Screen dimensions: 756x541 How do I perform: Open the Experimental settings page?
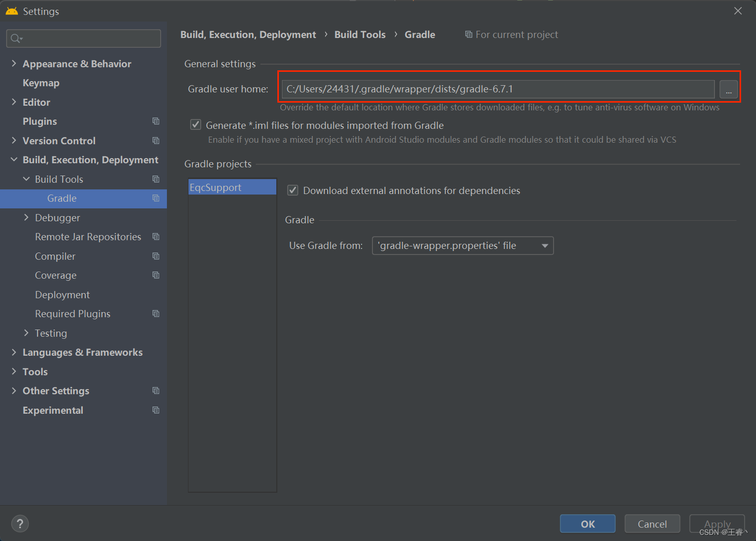53,410
